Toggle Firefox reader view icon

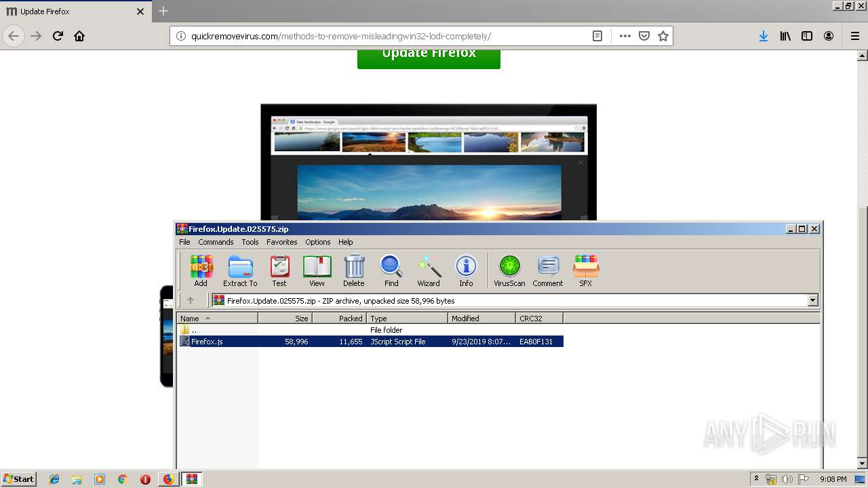point(597,36)
